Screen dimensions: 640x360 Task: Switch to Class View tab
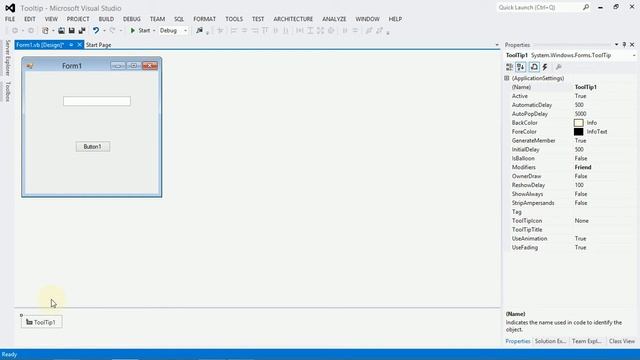[622, 341]
